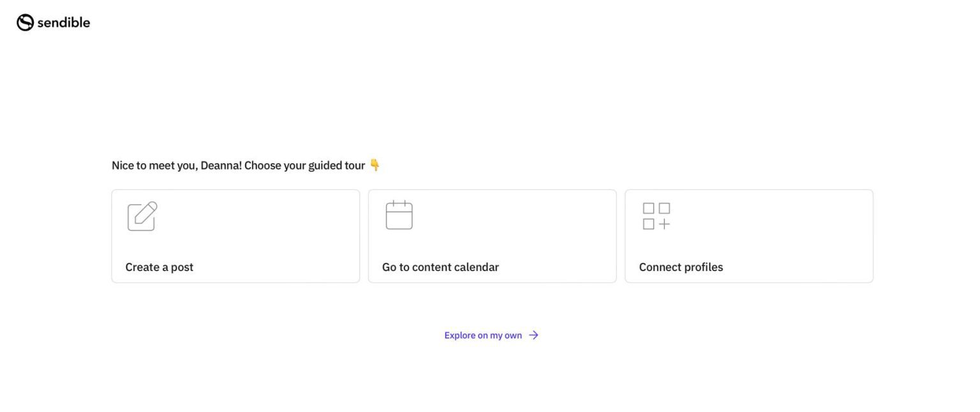Screen dimensions: 980x412
Task: Start the Go to content calendar tour
Action: 492,235
